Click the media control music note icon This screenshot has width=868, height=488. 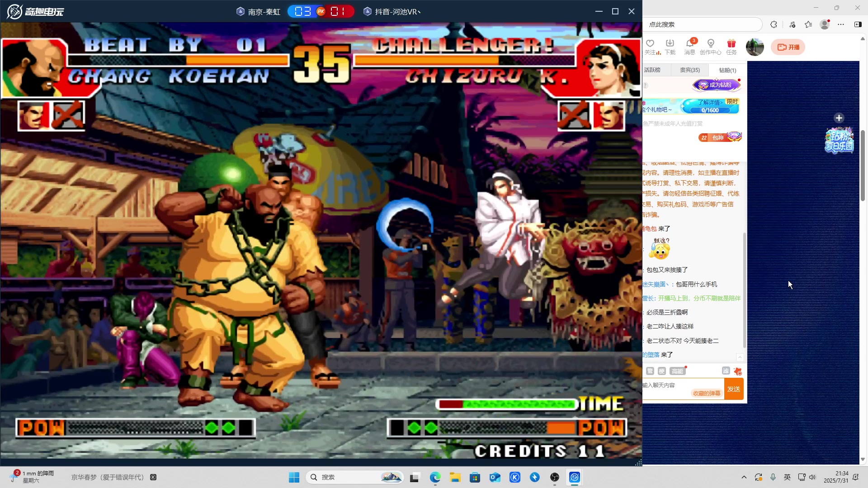click(x=792, y=24)
